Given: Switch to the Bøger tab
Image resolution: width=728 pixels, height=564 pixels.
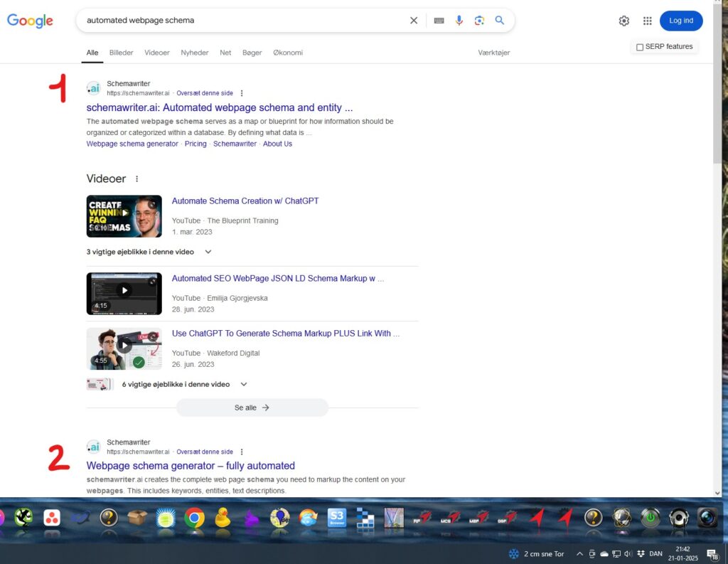Looking at the screenshot, I should [252, 53].
